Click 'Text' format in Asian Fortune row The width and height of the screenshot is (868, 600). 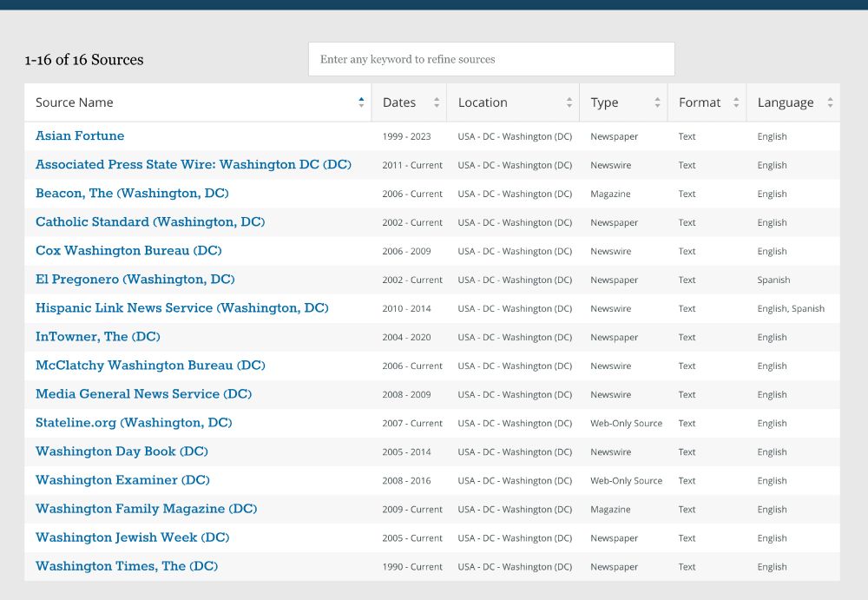click(687, 136)
